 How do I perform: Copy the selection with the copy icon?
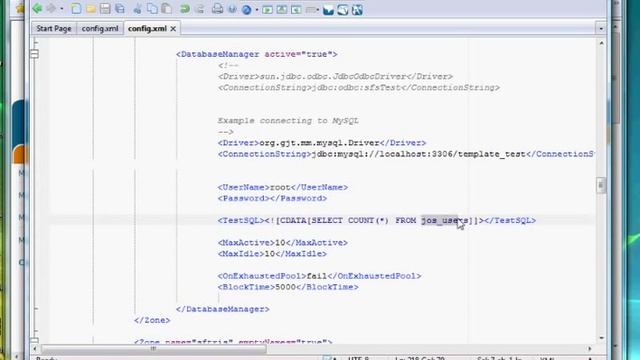[x=152, y=9]
